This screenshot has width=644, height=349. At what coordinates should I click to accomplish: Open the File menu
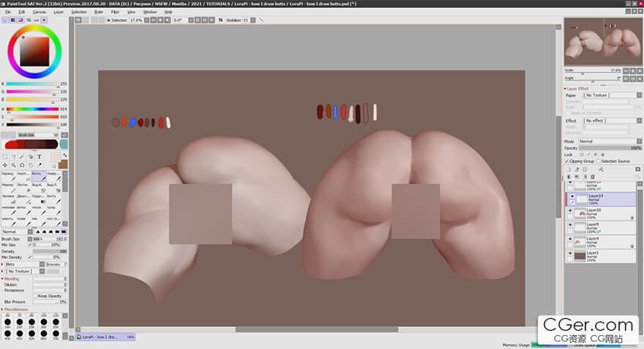pos(8,12)
